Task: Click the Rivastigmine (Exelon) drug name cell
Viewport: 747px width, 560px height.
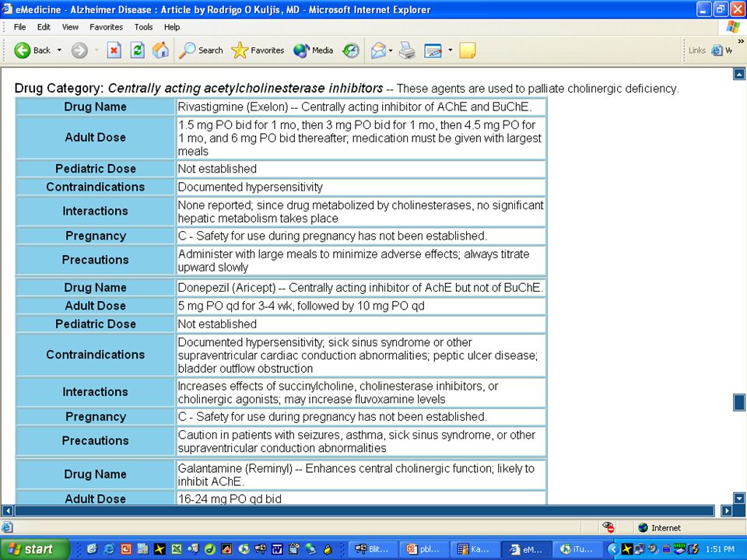Action: pyautogui.click(x=360, y=107)
